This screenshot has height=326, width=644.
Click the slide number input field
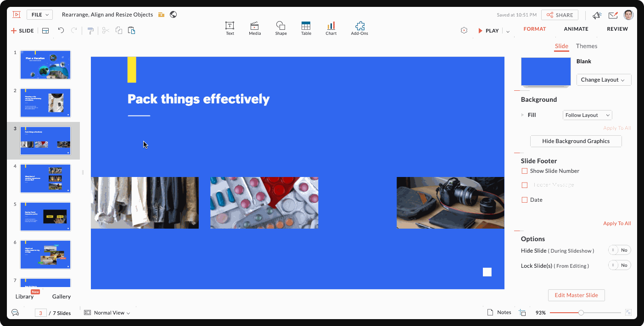click(x=40, y=313)
